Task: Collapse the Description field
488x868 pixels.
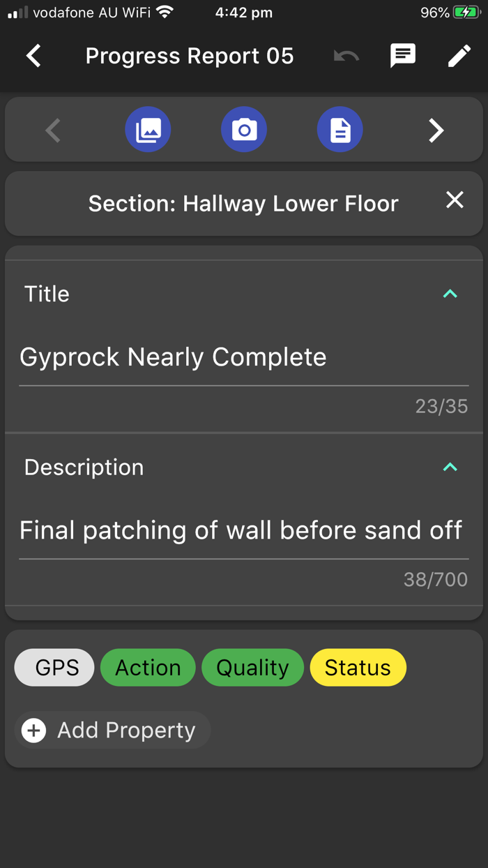Action: point(450,467)
